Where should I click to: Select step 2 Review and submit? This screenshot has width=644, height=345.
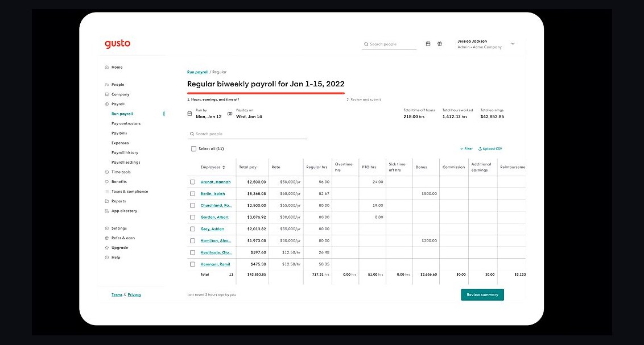coord(364,99)
